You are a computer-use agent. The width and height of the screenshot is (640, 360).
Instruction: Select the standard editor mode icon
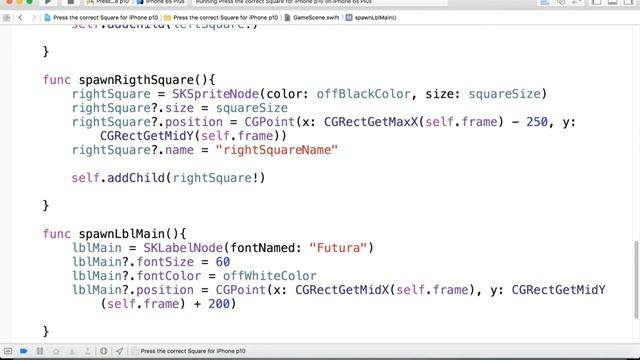point(545,2)
